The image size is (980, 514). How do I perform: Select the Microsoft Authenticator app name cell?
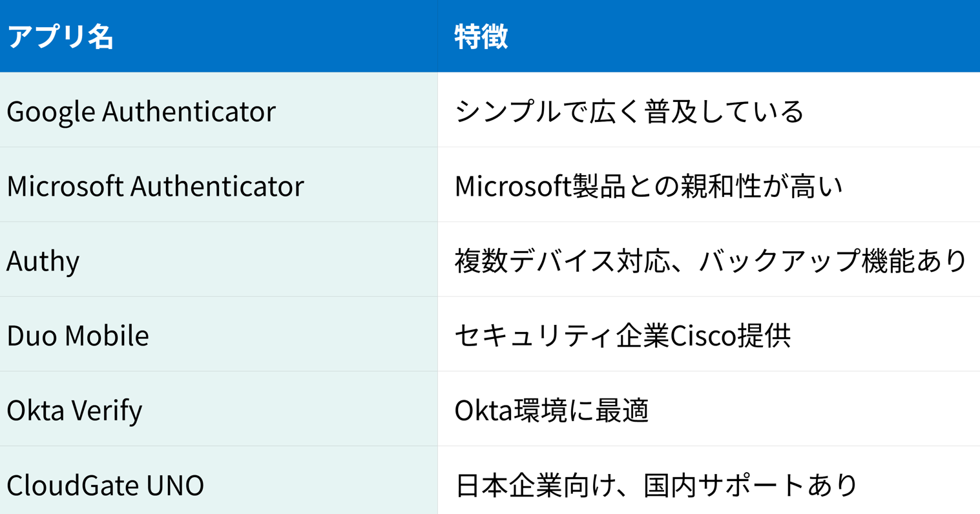[155, 186]
